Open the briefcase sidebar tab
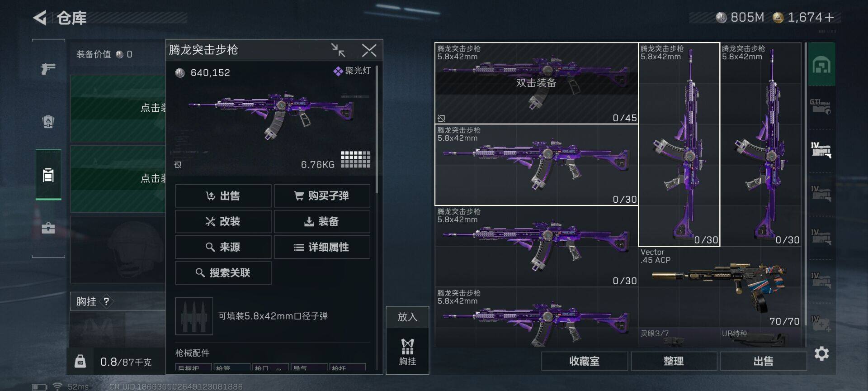This screenshot has width=868, height=391. pyautogui.click(x=48, y=228)
